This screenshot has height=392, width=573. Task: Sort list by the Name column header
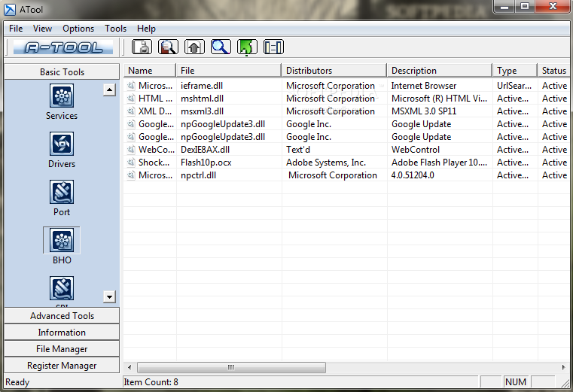(150, 71)
